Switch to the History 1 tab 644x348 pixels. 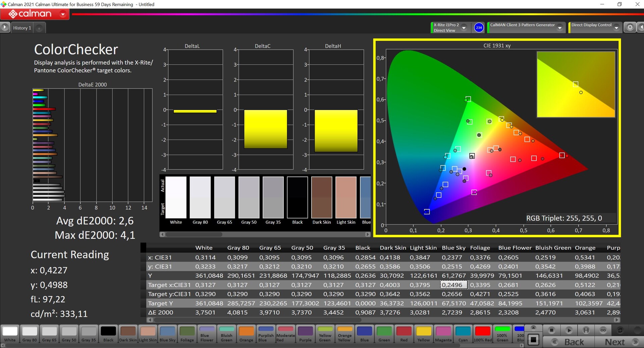pos(22,28)
